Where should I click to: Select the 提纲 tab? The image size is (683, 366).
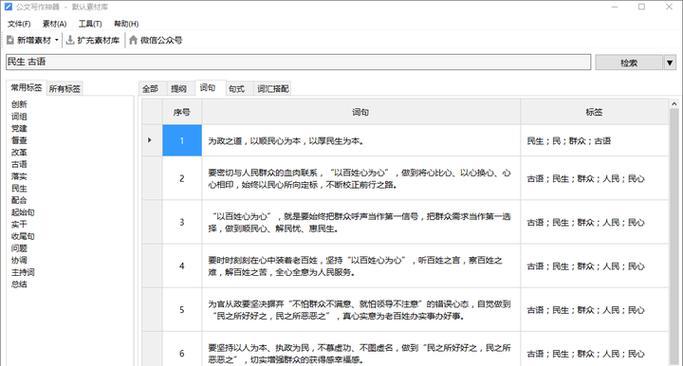click(x=179, y=89)
